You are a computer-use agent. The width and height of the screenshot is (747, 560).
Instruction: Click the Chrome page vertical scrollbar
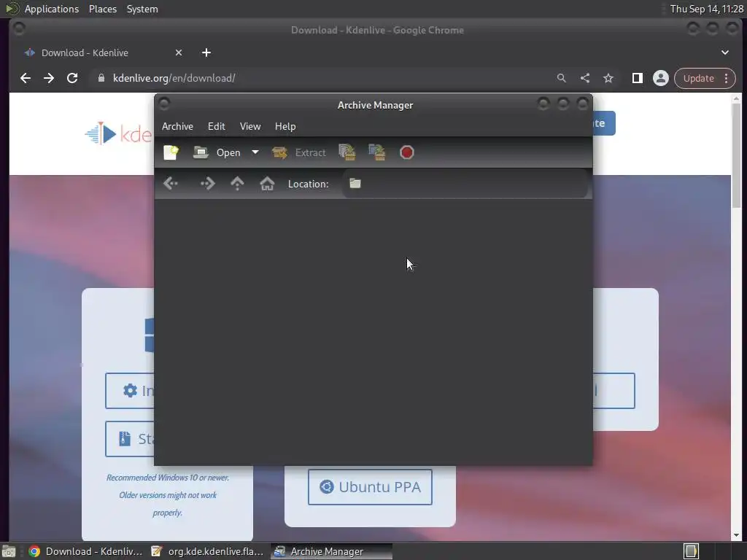[x=737, y=155]
